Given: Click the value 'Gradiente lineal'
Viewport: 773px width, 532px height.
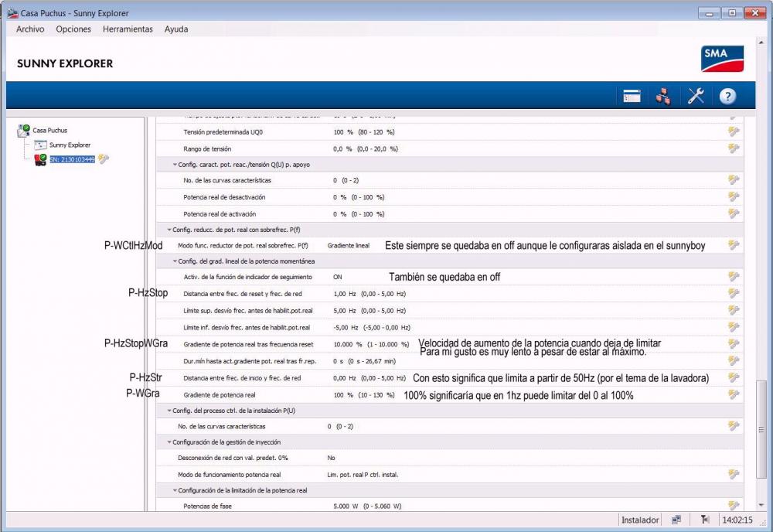Looking at the screenshot, I should pos(348,246).
